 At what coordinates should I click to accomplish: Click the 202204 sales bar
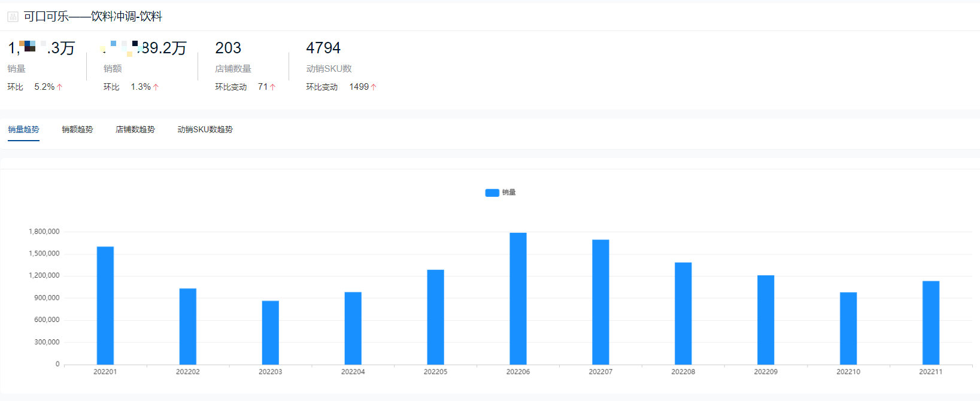click(353, 328)
